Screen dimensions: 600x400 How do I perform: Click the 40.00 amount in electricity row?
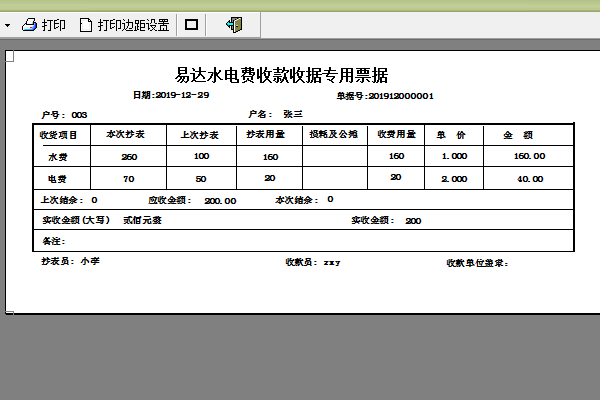click(x=530, y=179)
